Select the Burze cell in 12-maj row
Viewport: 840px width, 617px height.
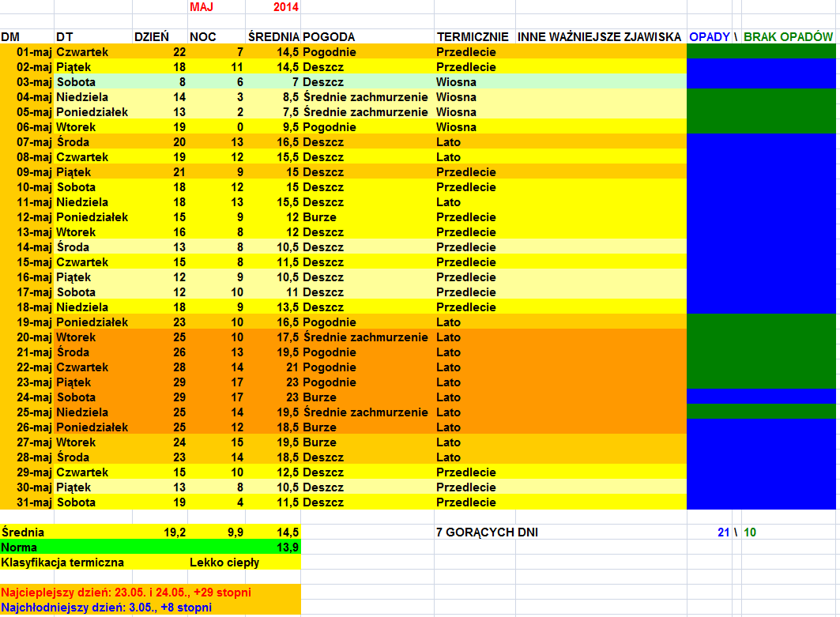tap(319, 217)
